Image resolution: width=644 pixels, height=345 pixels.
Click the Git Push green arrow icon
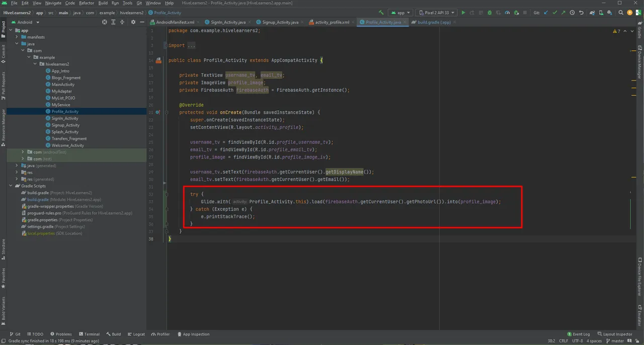(x=563, y=13)
